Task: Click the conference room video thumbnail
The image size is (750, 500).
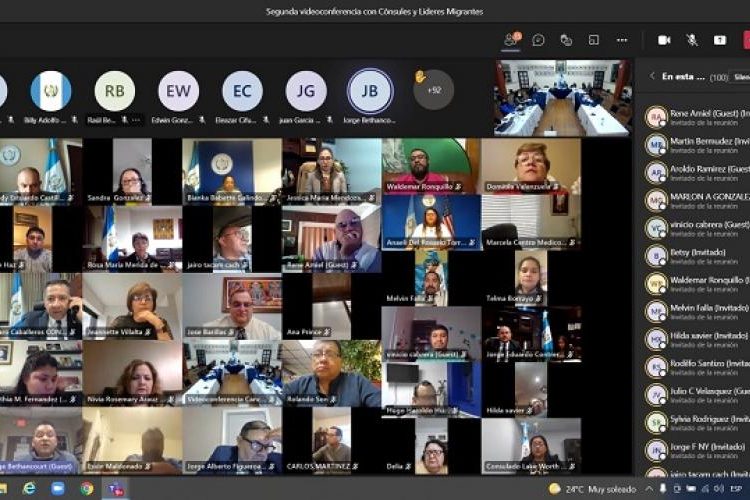Action: click(562, 98)
